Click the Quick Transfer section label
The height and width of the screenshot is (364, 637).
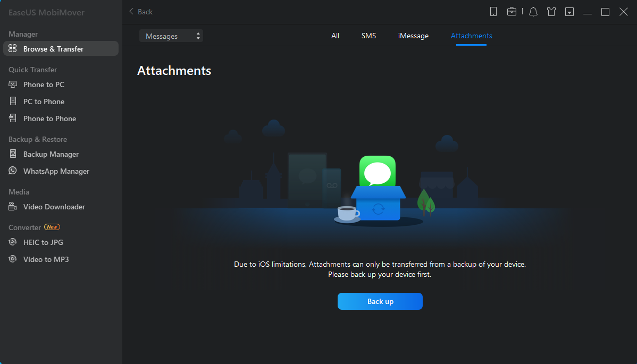pyautogui.click(x=32, y=70)
